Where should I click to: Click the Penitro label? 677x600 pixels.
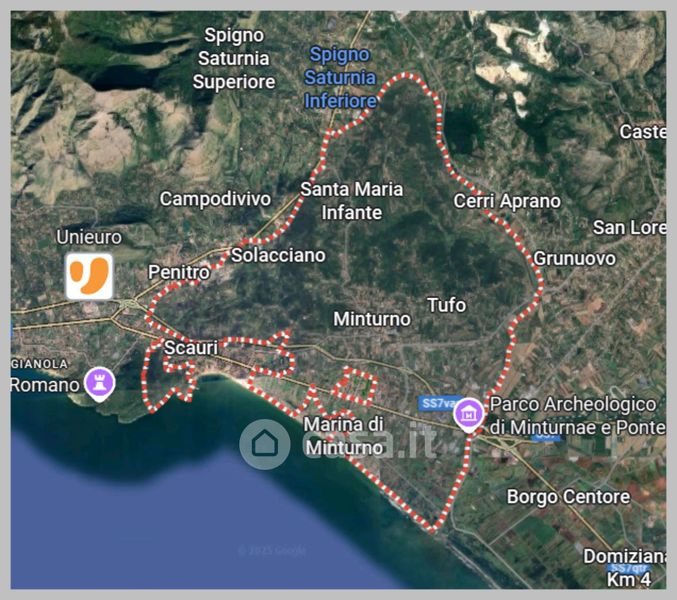pos(179,272)
